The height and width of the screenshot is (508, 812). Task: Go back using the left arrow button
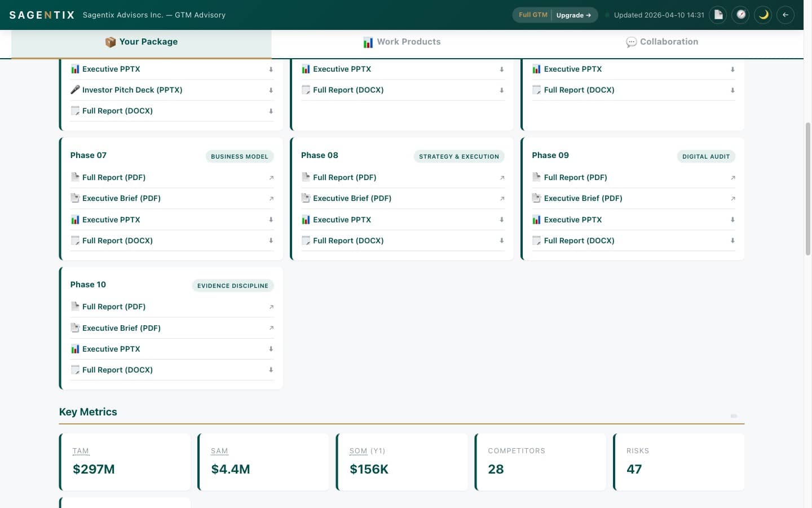(785, 15)
